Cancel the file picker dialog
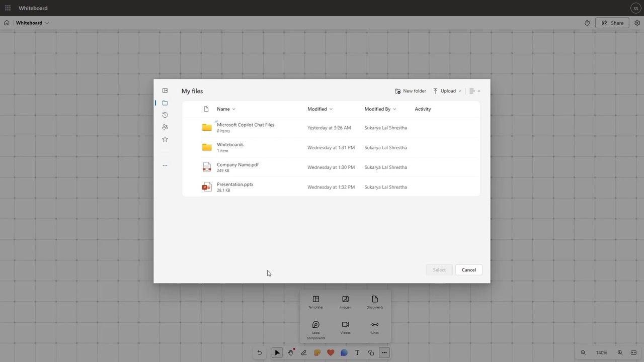The width and height of the screenshot is (644, 362). (x=469, y=270)
